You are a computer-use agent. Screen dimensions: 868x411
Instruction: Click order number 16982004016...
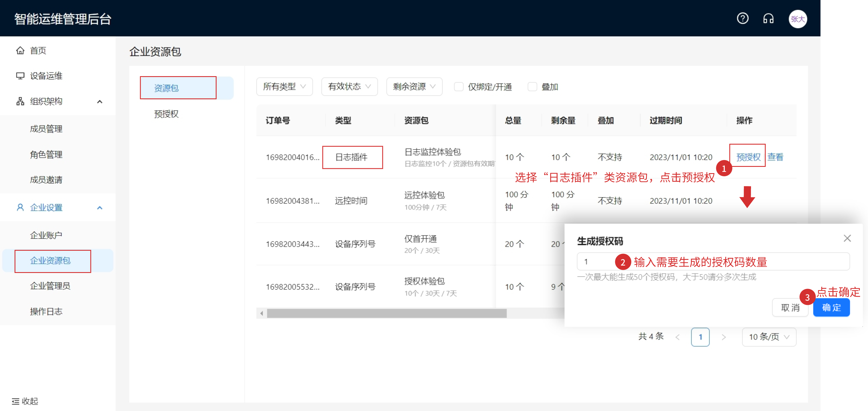[292, 157]
